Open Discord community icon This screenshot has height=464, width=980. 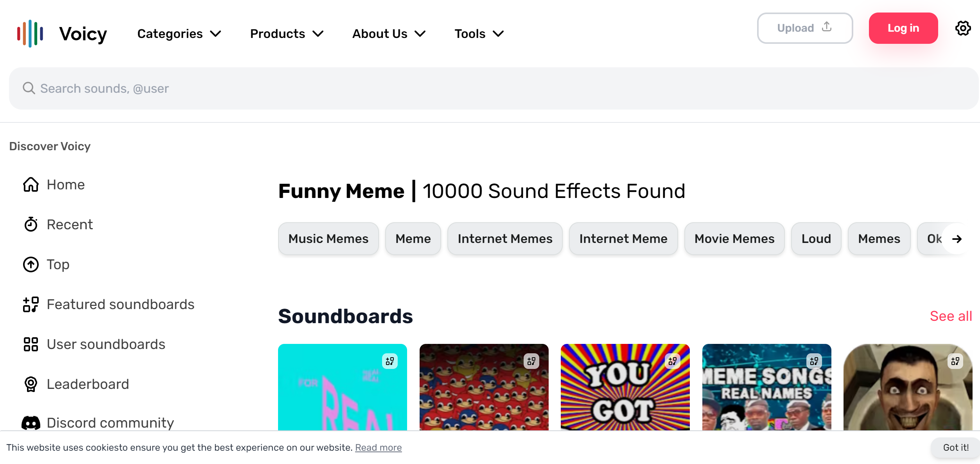pyautogui.click(x=31, y=423)
